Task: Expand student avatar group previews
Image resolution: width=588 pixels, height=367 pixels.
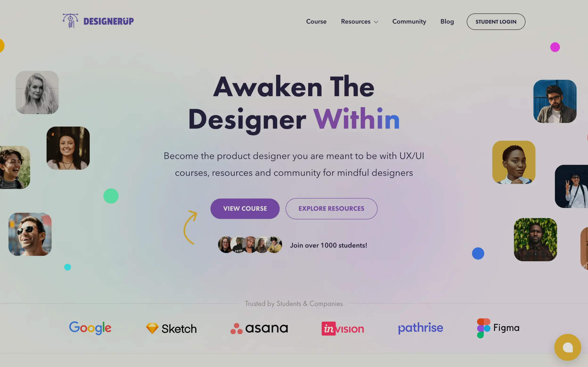Action: pos(249,245)
